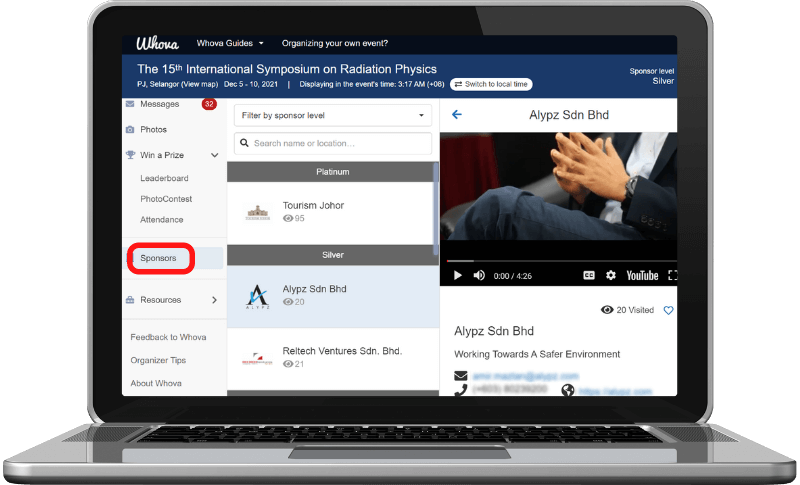The image size is (800, 485).
Task: Open the Filter by sponsor level dropdown
Action: 333,116
